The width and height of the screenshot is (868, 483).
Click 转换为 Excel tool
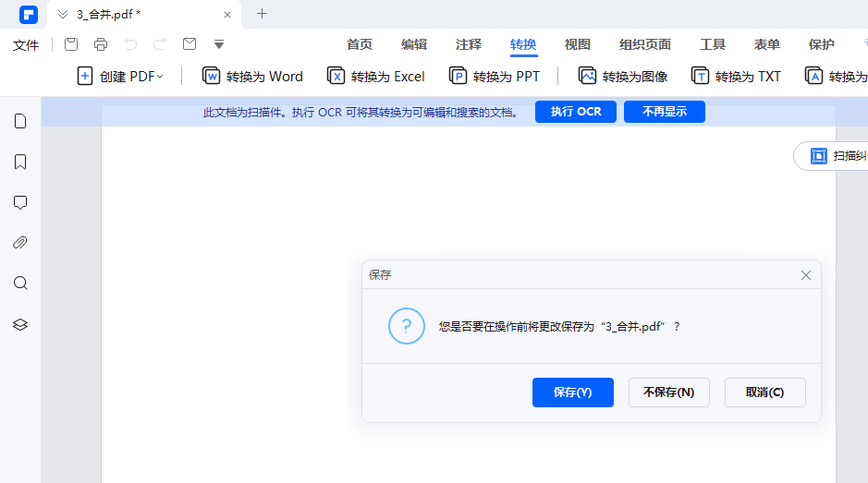pyautogui.click(x=376, y=77)
